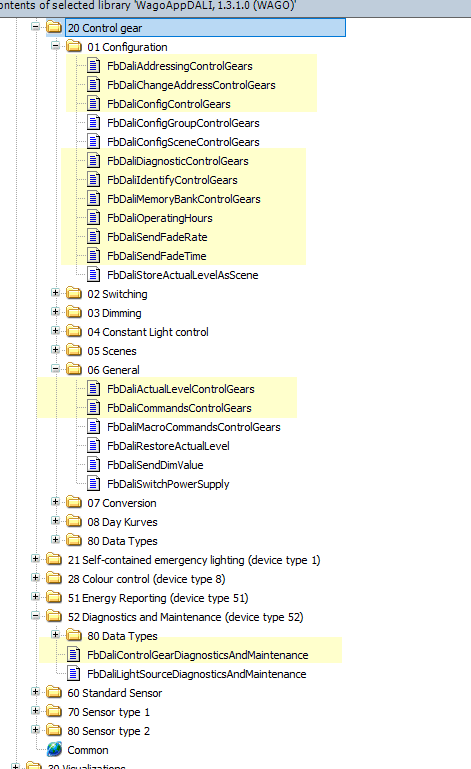This screenshot has height=769, width=471.
Task: Select the FbDaliSendFadeTime entry
Action: [157, 256]
